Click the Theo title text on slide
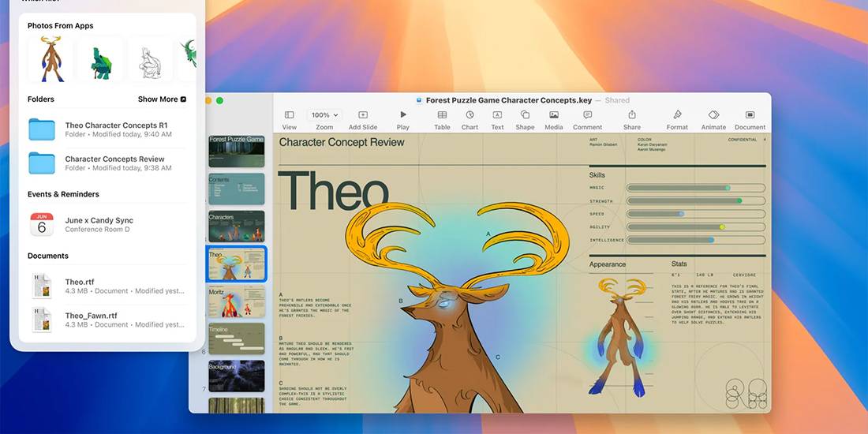 (x=333, y=190)
